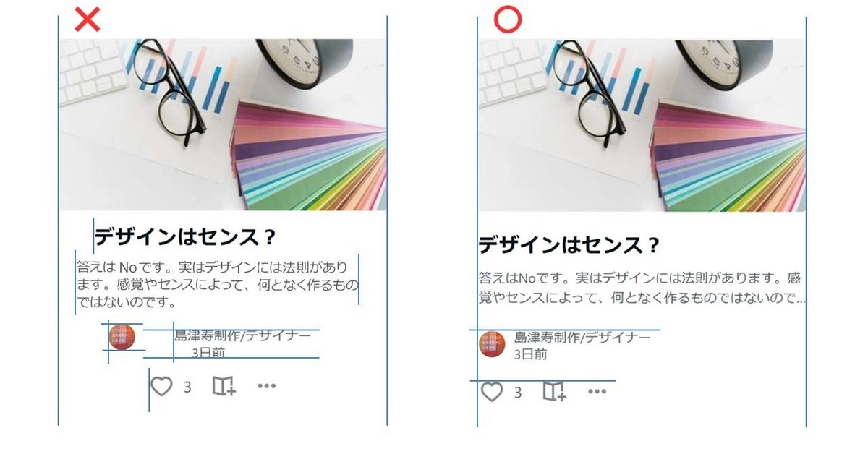Click the author avatar in left card
This screenshot has height=454, width=868.
122,338
